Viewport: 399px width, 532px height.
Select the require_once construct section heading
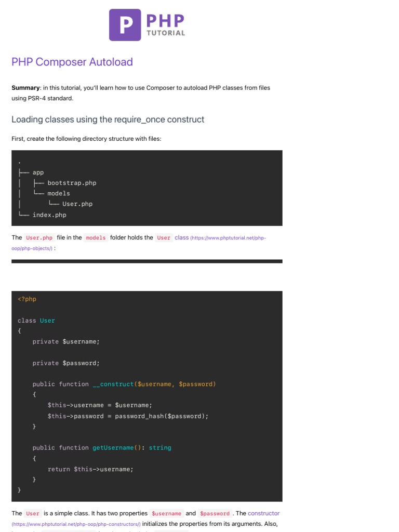(x=108, y=119)
